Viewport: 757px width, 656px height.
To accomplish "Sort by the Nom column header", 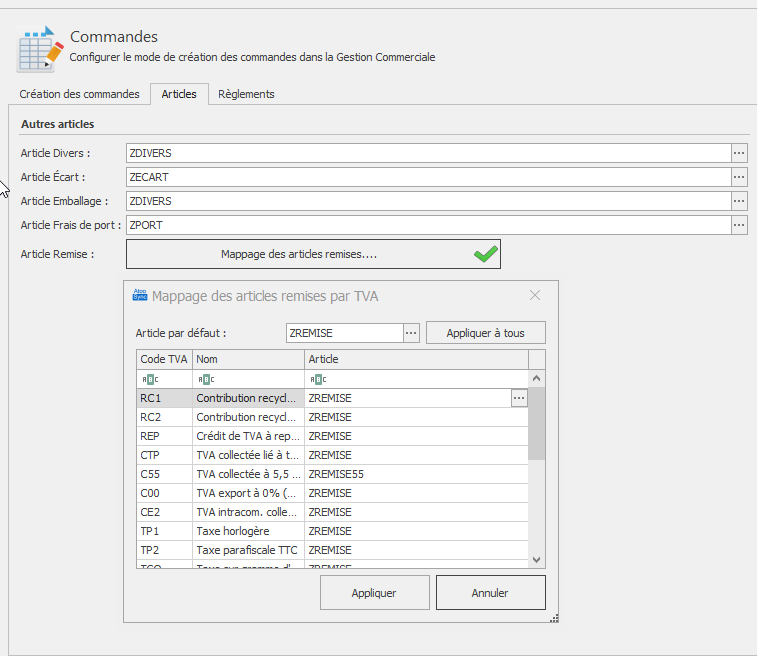I will pos(248,359).
